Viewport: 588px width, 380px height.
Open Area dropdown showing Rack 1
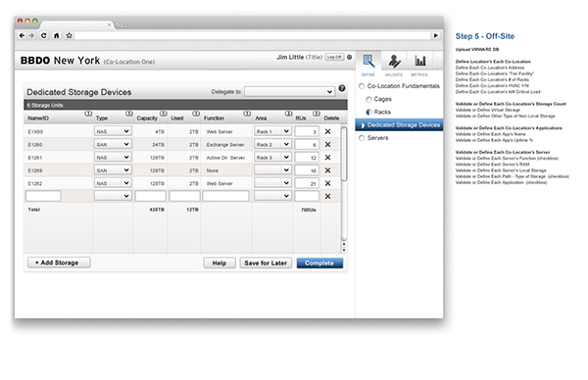[272, 131]
